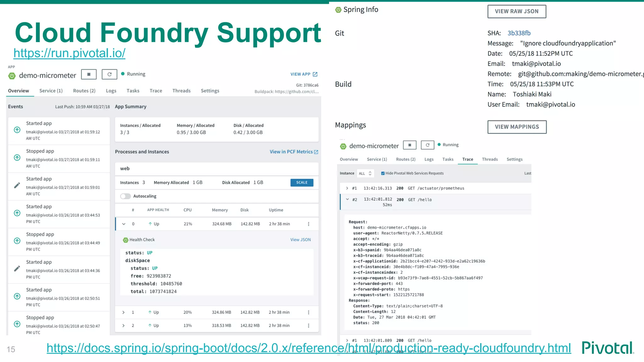Image resolution: width=644 pixels, height=362 pixels.
Task: Click the View JSON link in Health Check
Action: click(301, 240)
